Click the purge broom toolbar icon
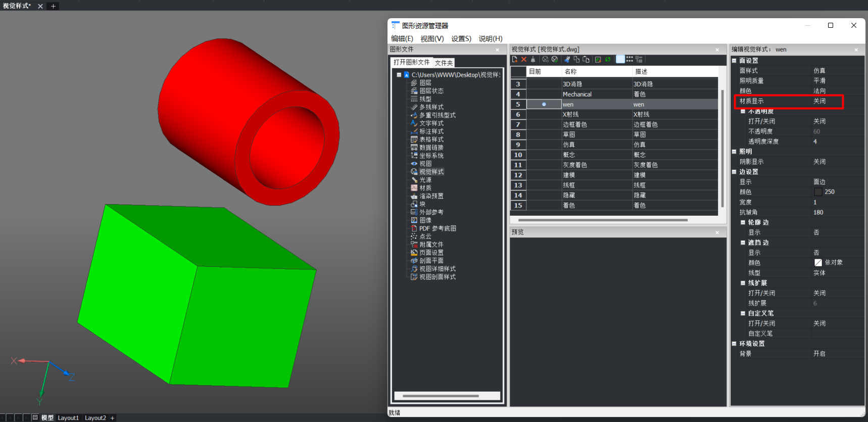The image size is (868, 422). pyautogui.click(x=533, y=59)
